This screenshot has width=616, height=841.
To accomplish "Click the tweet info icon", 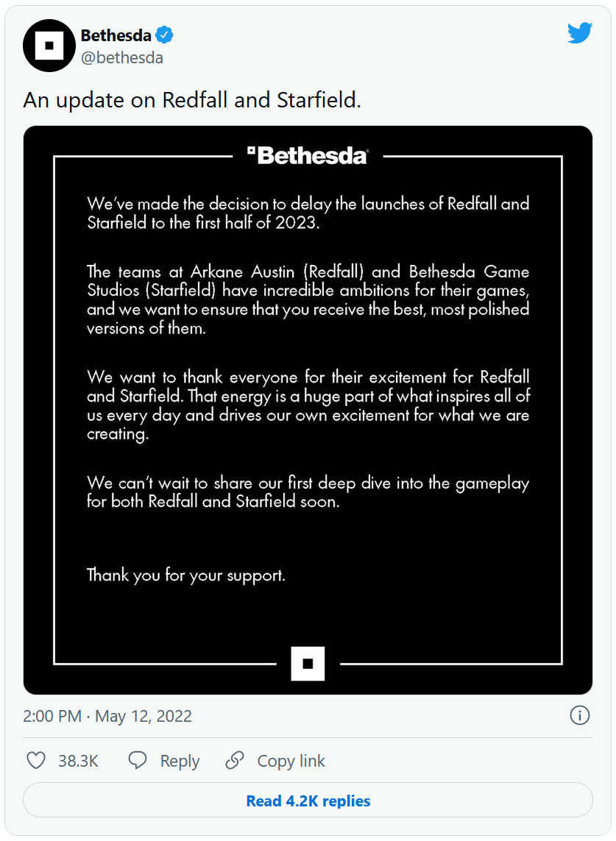I will click(580, 715).
